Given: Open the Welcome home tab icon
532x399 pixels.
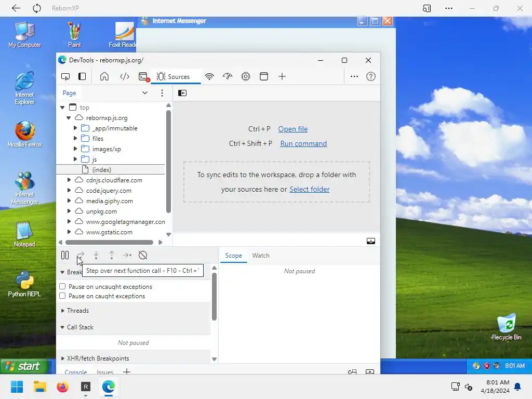Looking at the screenshot, I should pos(104,76).
